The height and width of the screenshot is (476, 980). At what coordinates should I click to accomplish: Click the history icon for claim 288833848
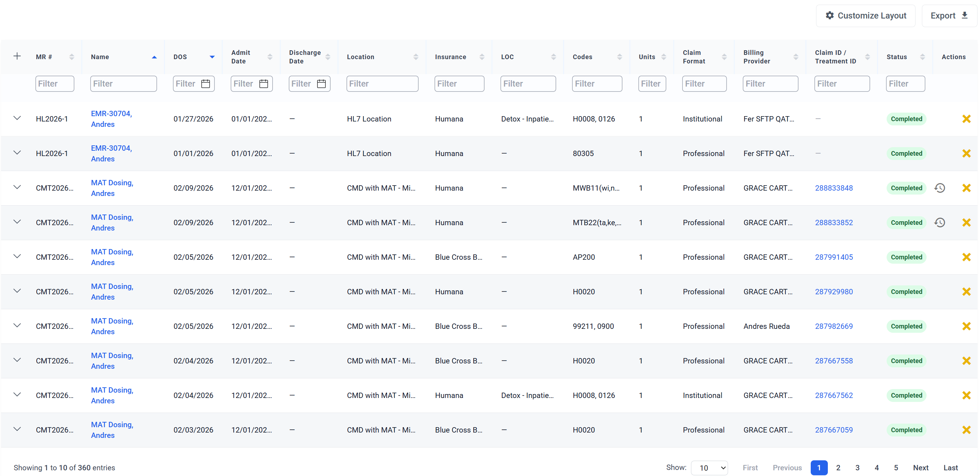pos(939,188)
